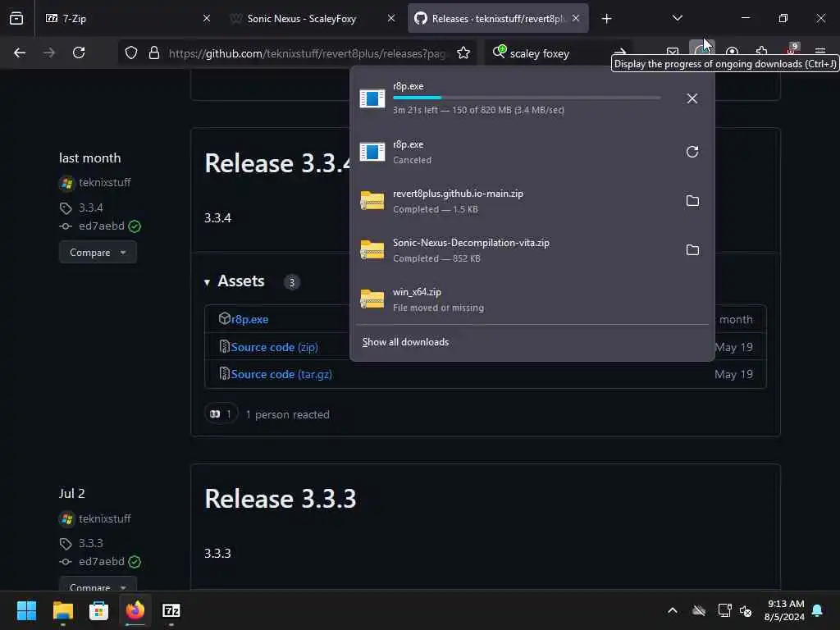This screenshot has height=630, width=840.
Task: Cancel the ongoing r8p.exe download
Action: coord(692,98)
